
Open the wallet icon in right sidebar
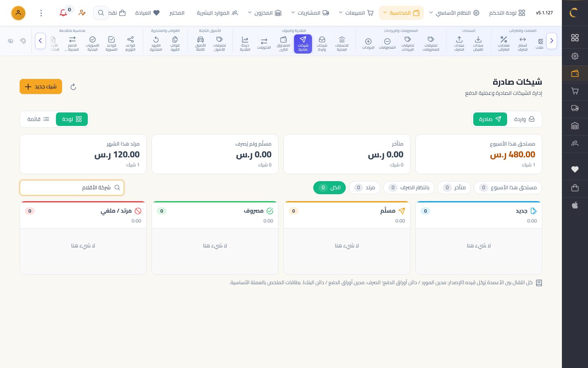click(x=575, y=74)
